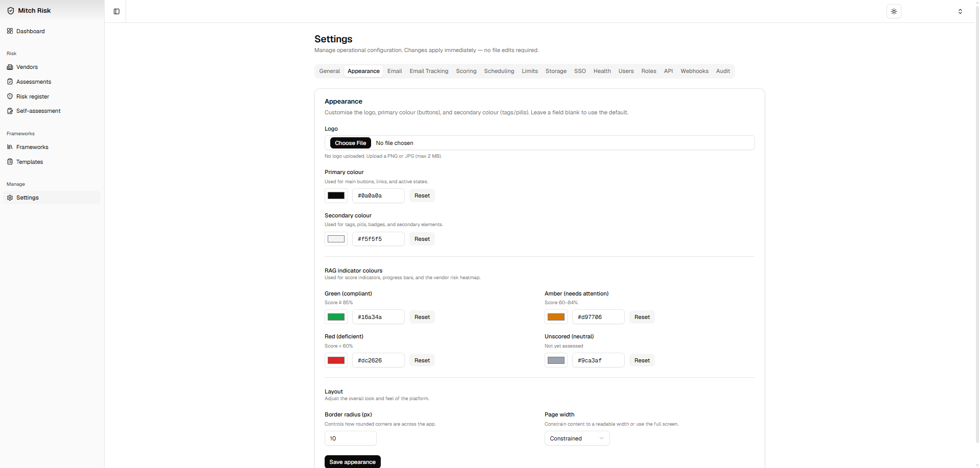This screenshot has height=468, width=980.
Task: Open Frameworks page link in sidebar
Action: point(52,147)
